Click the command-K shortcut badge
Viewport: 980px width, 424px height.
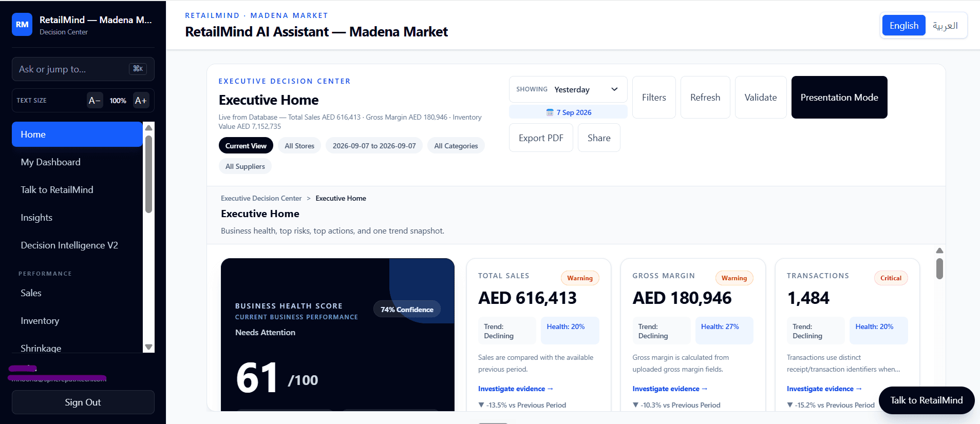[x=138, y=69]
